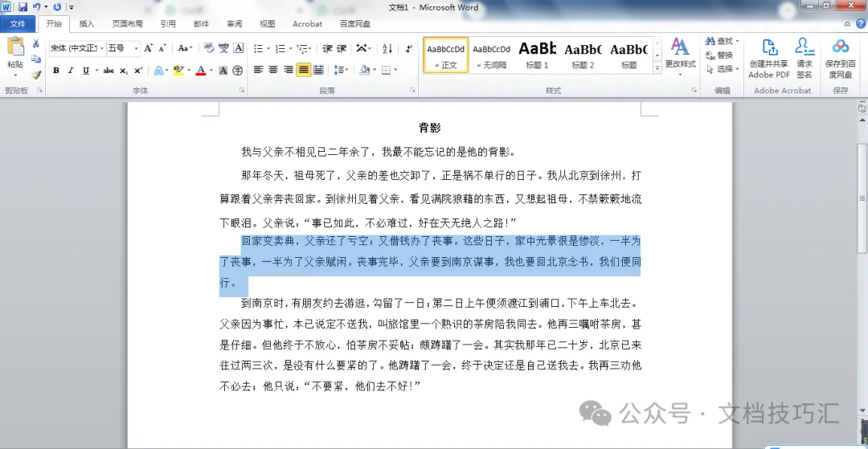Viewport: 868px width, 449px height.
Task: Click the 选择 (Select) button
Action: click(723, 69)
